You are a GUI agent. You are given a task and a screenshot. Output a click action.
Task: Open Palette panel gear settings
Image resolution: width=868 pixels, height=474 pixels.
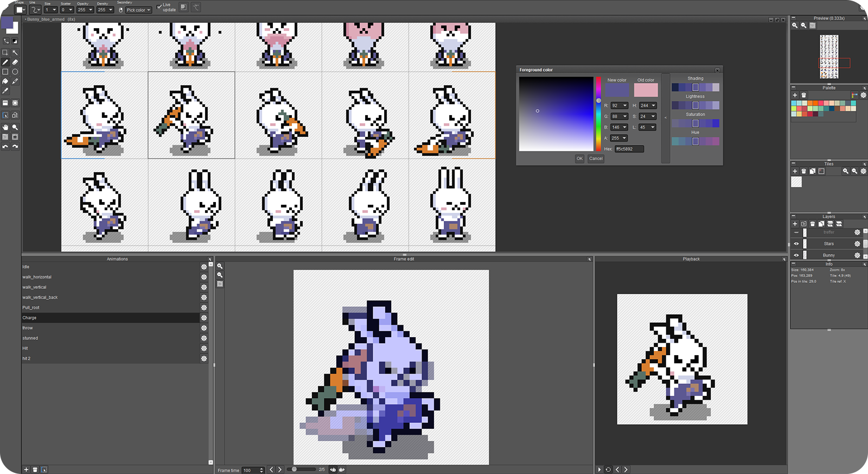pyautogui.click(x=864, y=95)
